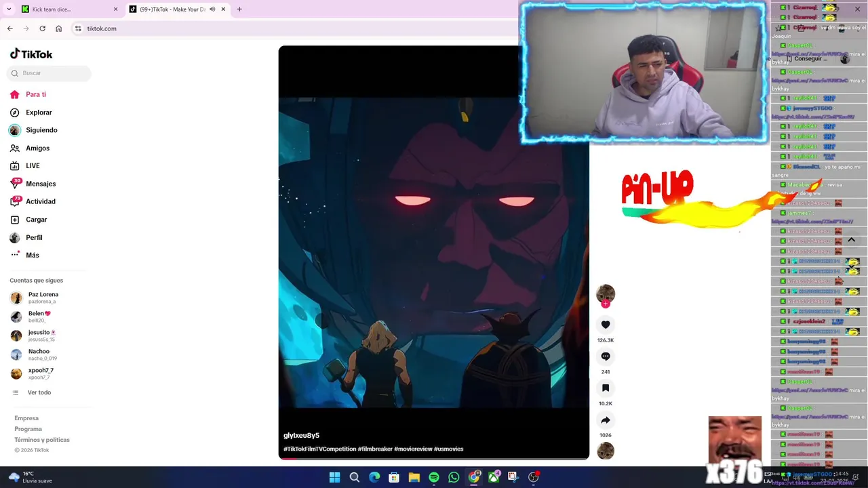Open Windows taskbar search
The width and height of the screenshot is (868, 488).
pyautogui.click(x=354, y=477)
